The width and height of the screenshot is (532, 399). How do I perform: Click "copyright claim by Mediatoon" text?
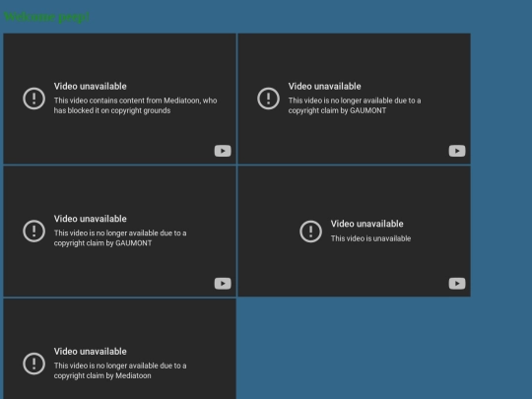[x=102, y=375]
